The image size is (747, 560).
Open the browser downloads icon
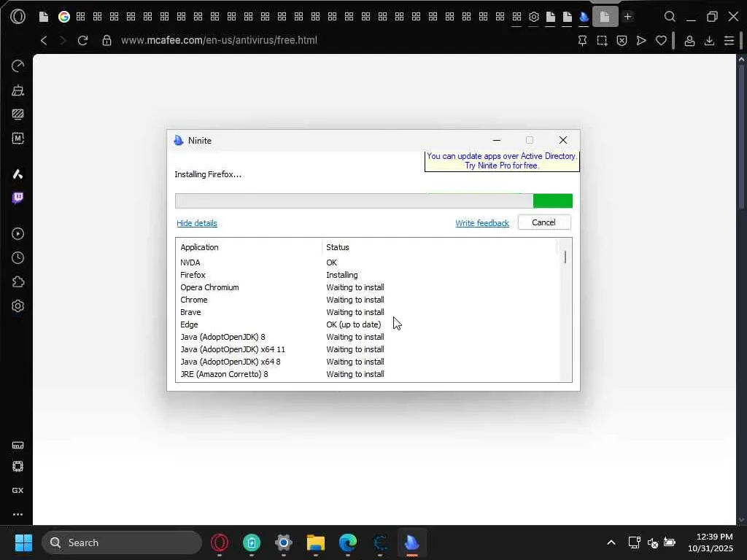coord(709,41)
